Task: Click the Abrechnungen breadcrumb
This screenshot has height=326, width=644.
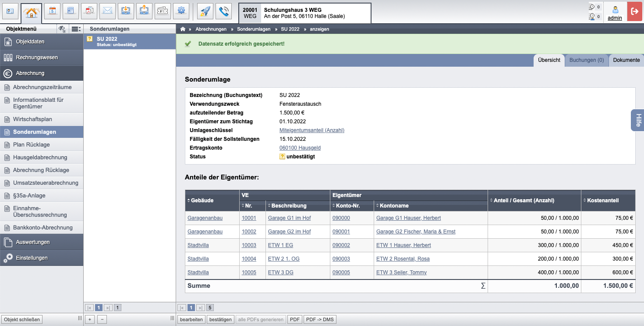Action: tap(211, 29)
